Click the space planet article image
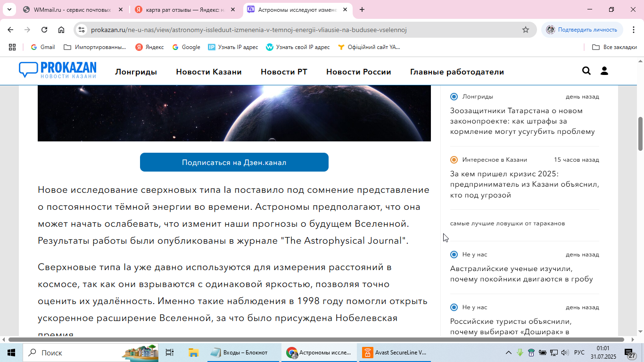 point(234,114)
